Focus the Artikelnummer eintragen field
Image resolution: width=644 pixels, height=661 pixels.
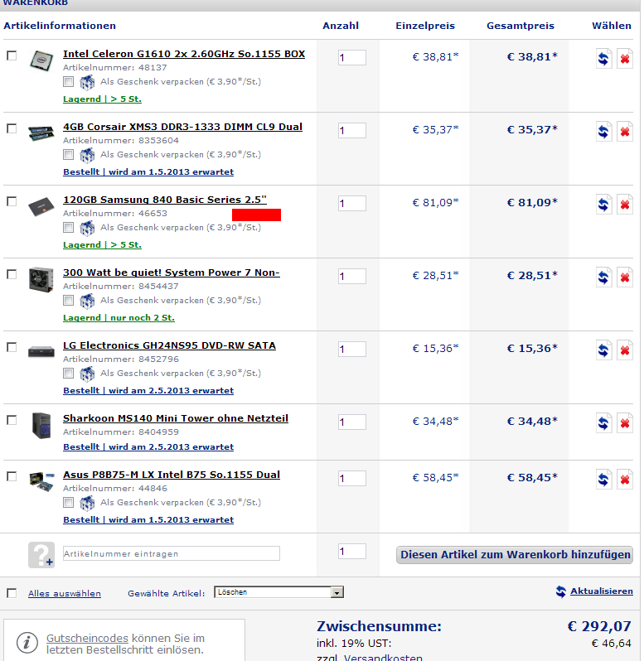coord(172,553)
